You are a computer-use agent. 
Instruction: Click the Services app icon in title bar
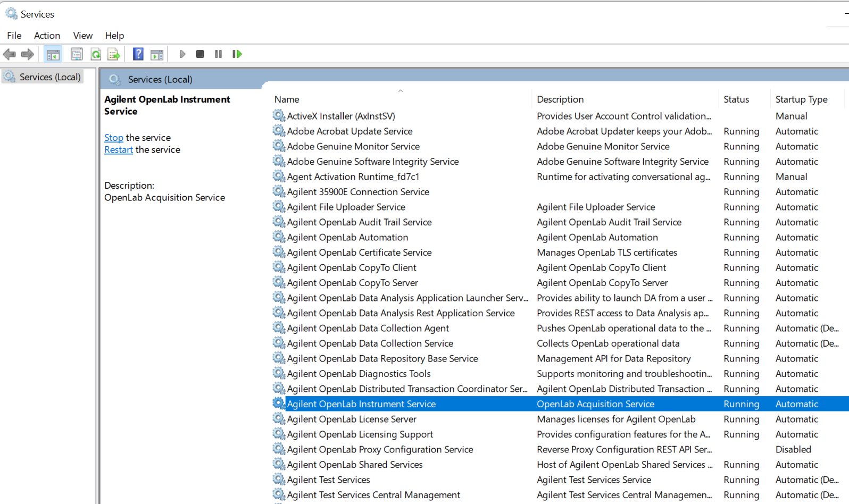click(11, 13)
